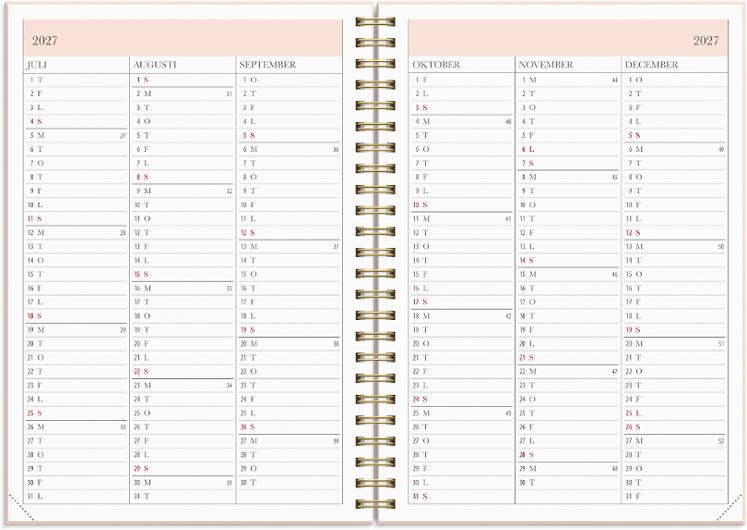Click the topmost gold spiral binding ring

point(375,23)
